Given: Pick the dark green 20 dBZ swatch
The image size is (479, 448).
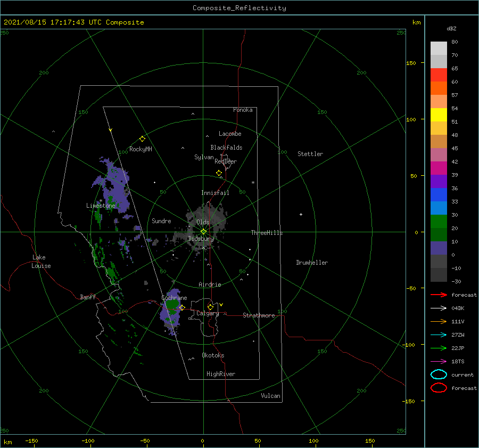Looking at the screenshot, I should point(439,235).
